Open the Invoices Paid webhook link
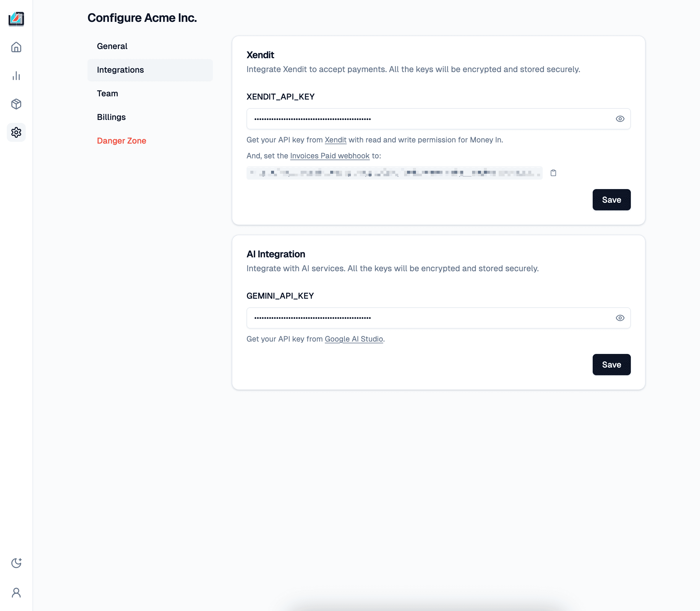Viewport: 700px width, 611px height. [330, 156]
